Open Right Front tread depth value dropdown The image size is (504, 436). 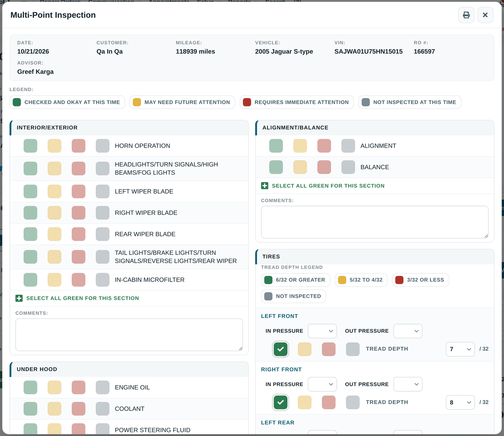click(460, 402)
